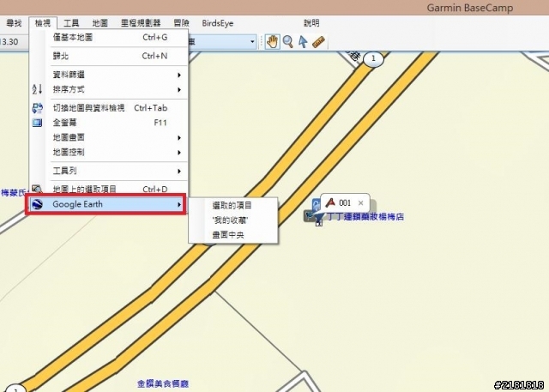Select the hand pan tool

point(272,42)
